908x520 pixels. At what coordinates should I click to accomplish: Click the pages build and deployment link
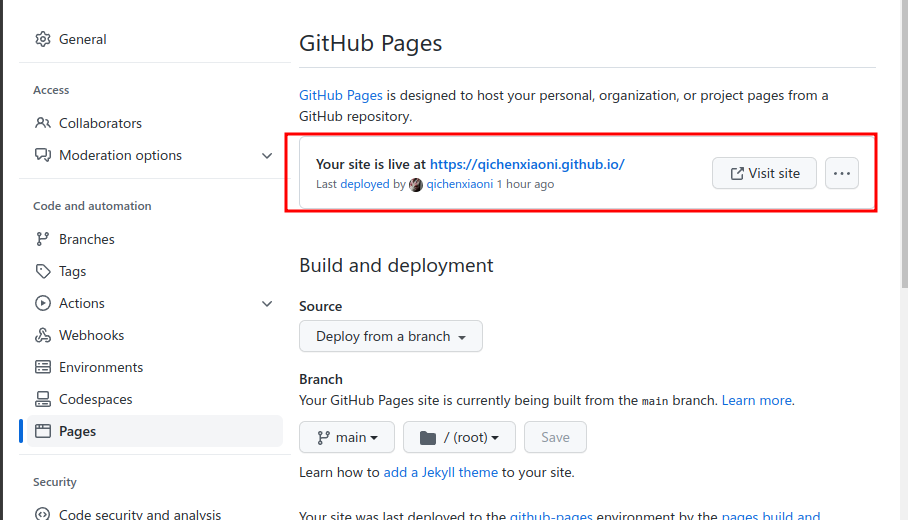771,515
